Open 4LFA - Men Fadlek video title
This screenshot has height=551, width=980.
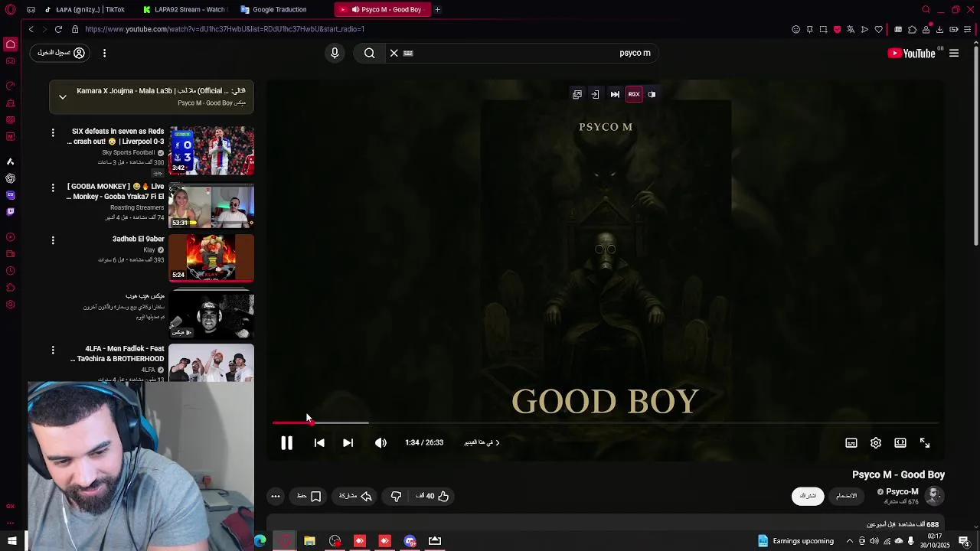pos(117,354)
